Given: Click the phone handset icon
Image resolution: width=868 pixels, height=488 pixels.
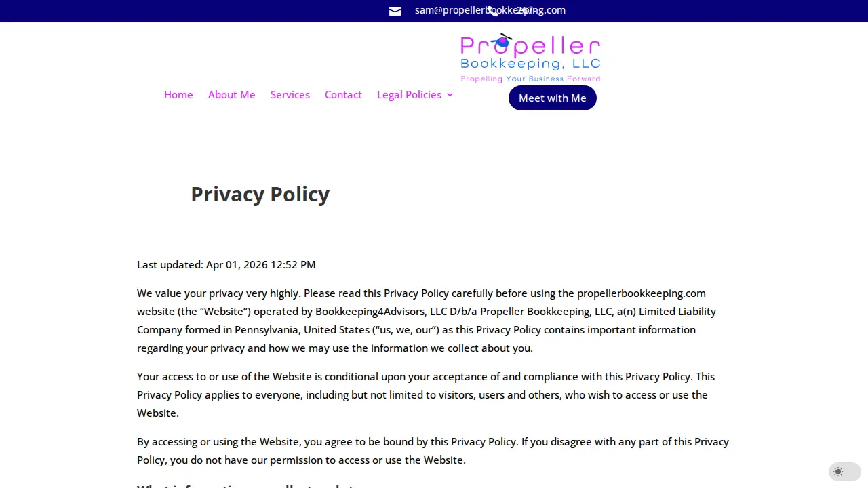Looking at the screenshot, I should pos(492,10).
